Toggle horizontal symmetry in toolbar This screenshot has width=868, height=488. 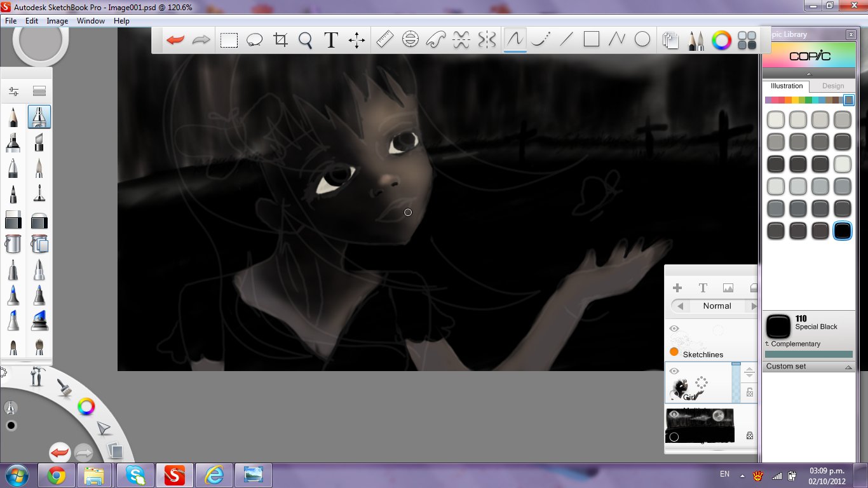461,40
